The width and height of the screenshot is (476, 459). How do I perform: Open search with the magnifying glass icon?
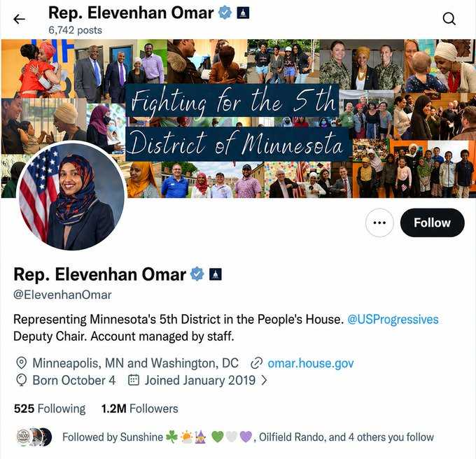[x=449, y=19]
